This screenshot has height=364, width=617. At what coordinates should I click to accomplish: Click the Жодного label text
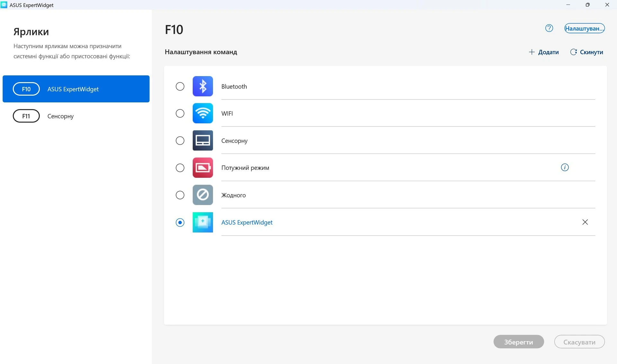(233, 195)
